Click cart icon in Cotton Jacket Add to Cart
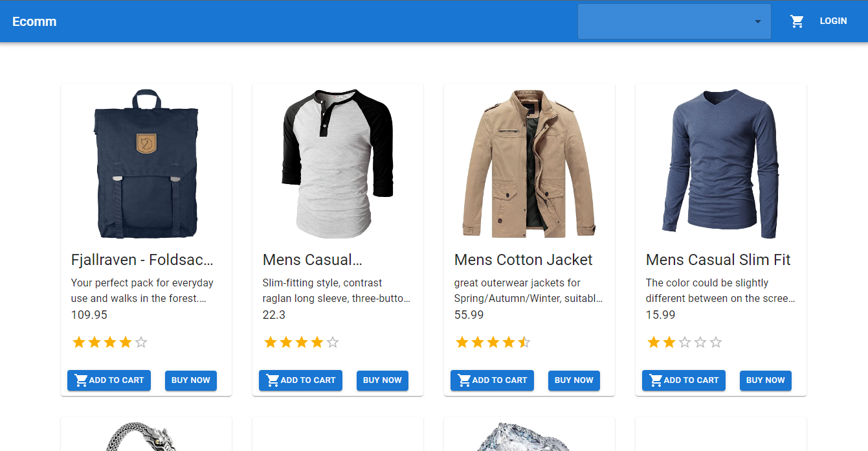The height and width of the screenshot is (451, 868). click(464, 380)
